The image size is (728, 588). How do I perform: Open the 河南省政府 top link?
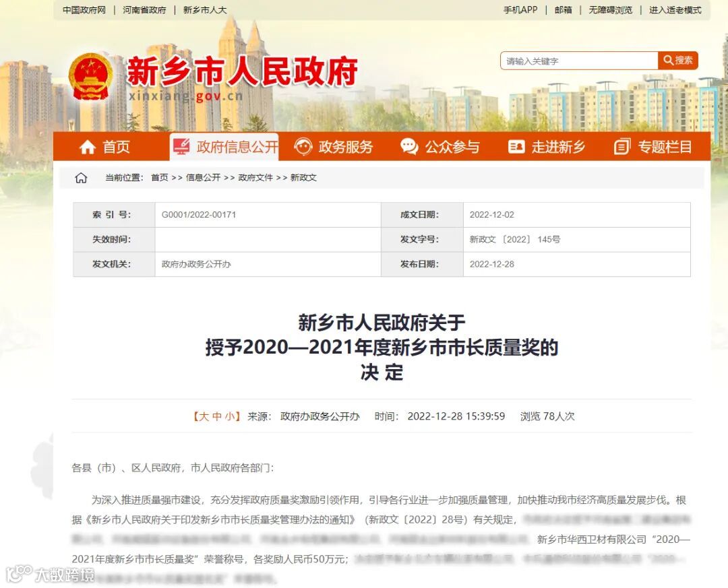[x=144, y=9]
